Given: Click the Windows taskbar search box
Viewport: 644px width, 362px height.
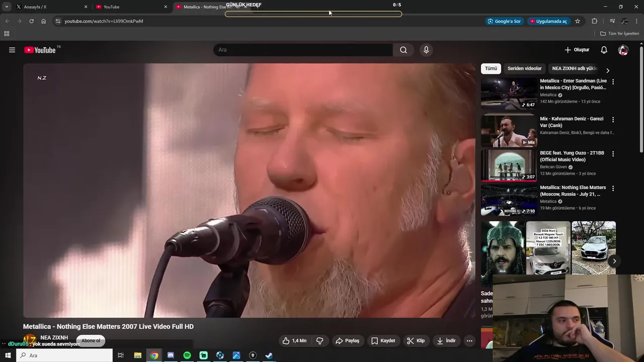Looking at the screenshot, I should pos(64,355).
